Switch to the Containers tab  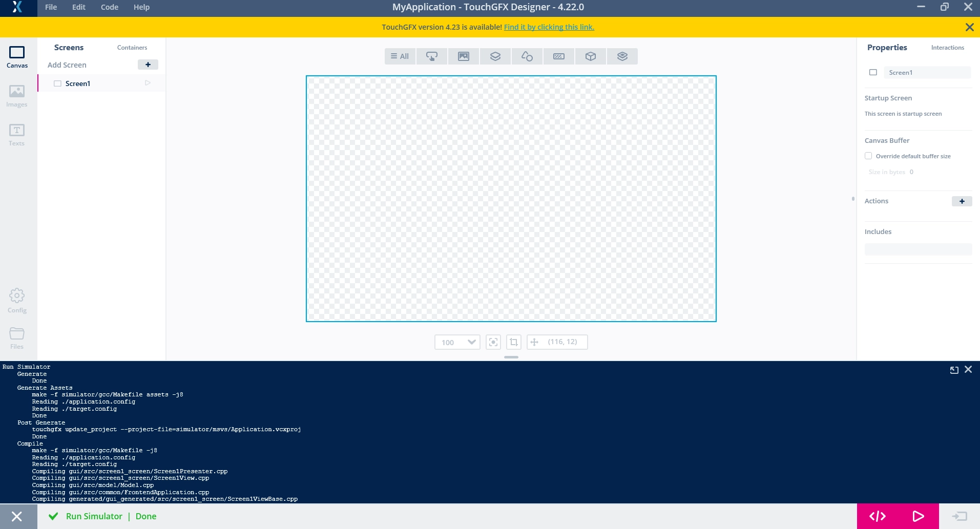[x=132, y=48]
